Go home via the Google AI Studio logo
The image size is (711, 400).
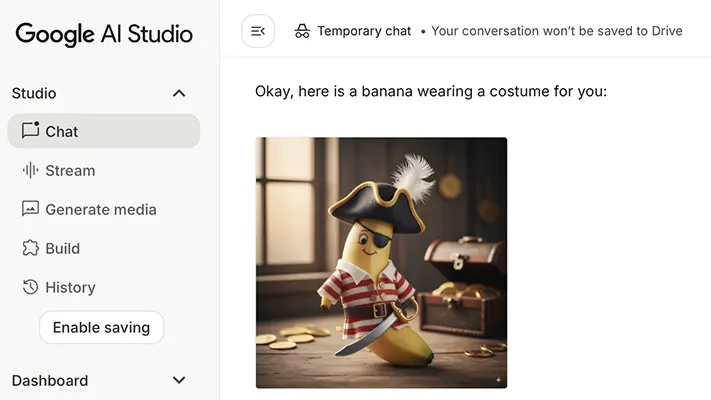104,33
